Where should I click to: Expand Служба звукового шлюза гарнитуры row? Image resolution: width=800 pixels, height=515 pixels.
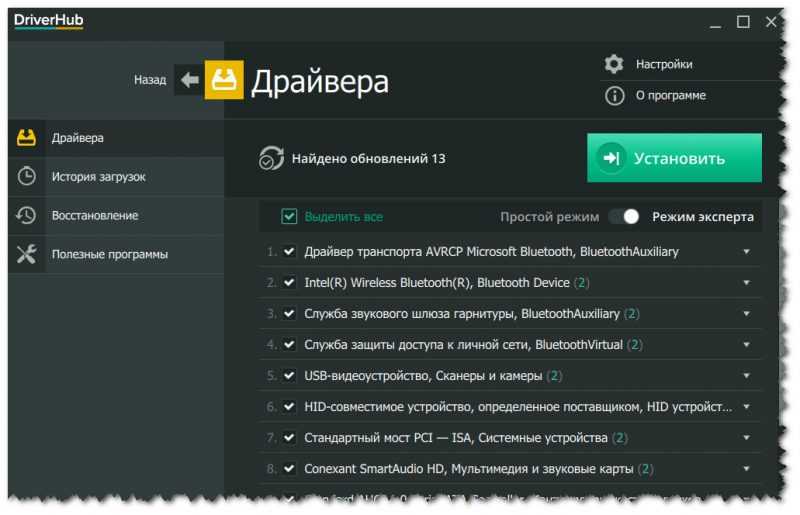(746, 313)
